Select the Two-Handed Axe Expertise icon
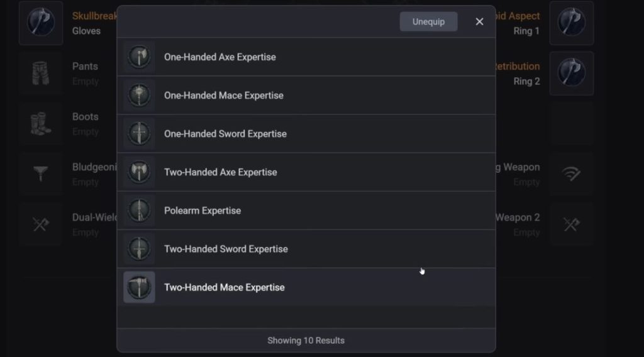This screenshot has width=644, height=357. [x=139, y=172]
